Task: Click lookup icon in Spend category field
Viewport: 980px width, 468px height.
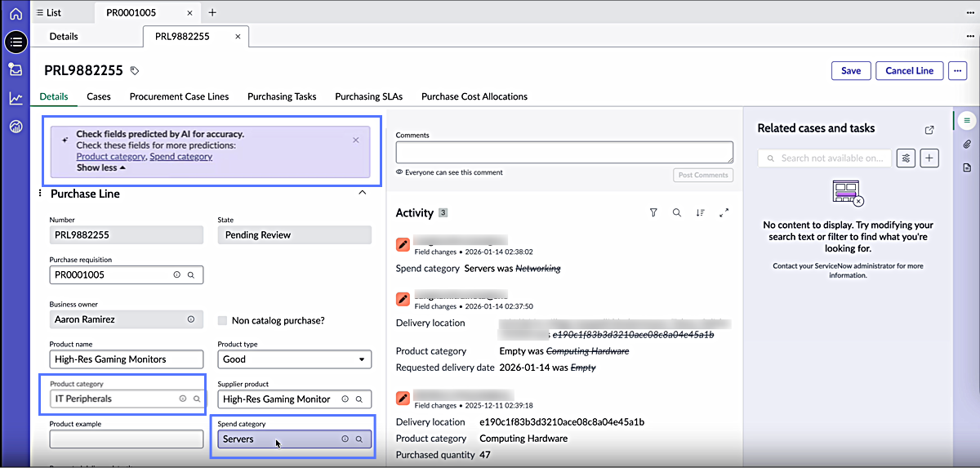Action: (x=359, y=439)
